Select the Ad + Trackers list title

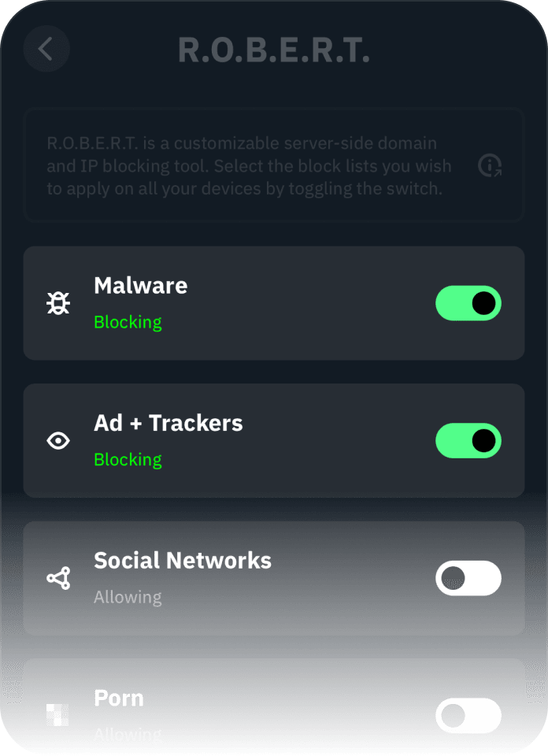pos(168,423)
